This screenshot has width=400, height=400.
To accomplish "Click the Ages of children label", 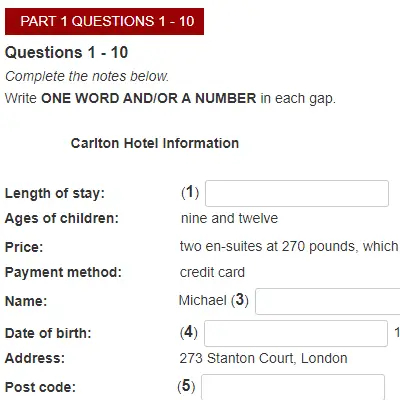I will (x=62, y=218).
